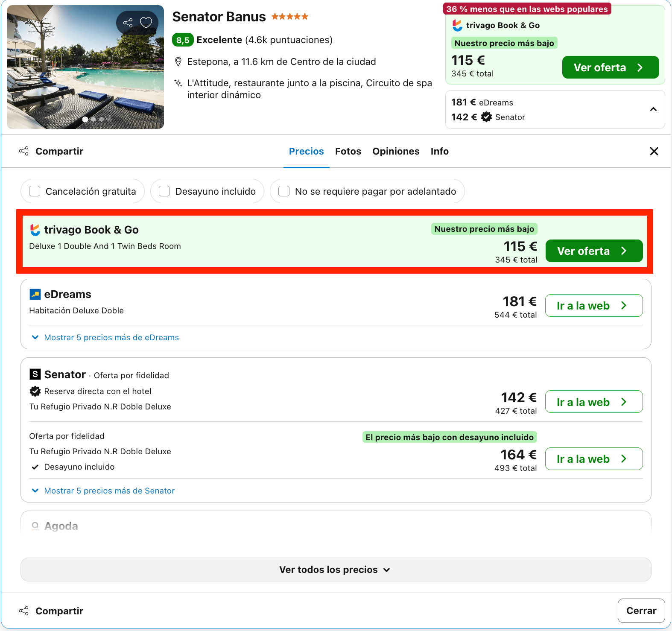
Task: Click the trivago logo in top price box
Action: [x=457, y=25]
